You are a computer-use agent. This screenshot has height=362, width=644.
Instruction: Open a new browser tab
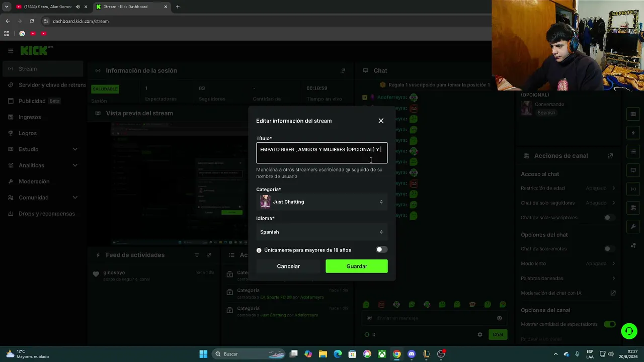pos(178,7)
